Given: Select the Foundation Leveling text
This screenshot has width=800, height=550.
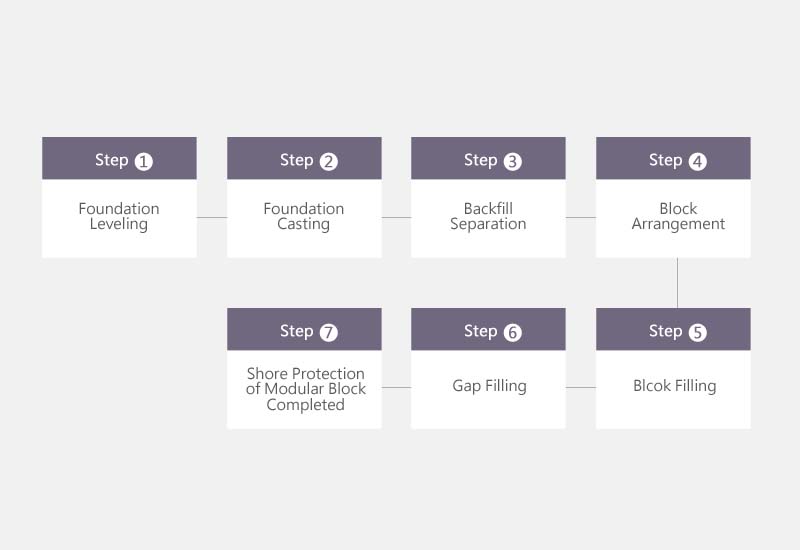Looking at the screenshot, I should pos(119,216).
